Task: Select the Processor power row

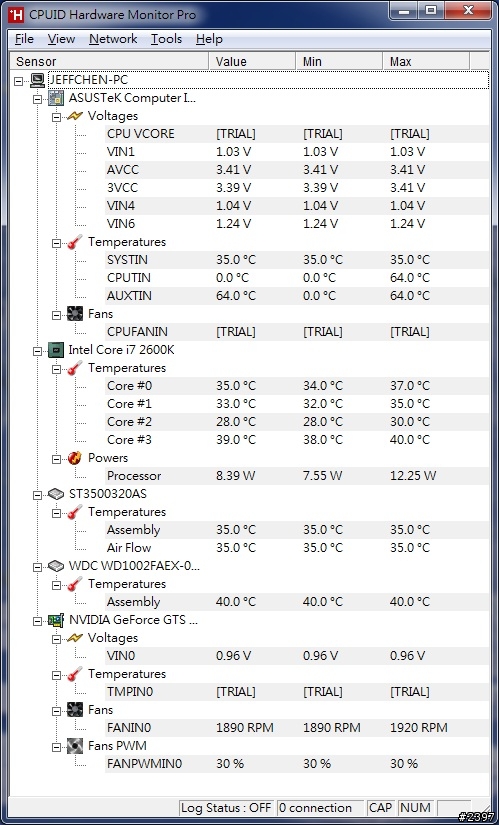Action: pos(297,476)
